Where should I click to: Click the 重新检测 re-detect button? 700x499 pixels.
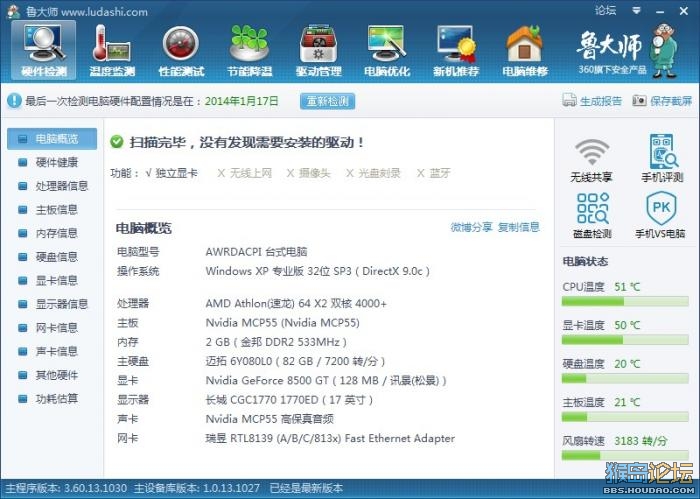point(327,101)
